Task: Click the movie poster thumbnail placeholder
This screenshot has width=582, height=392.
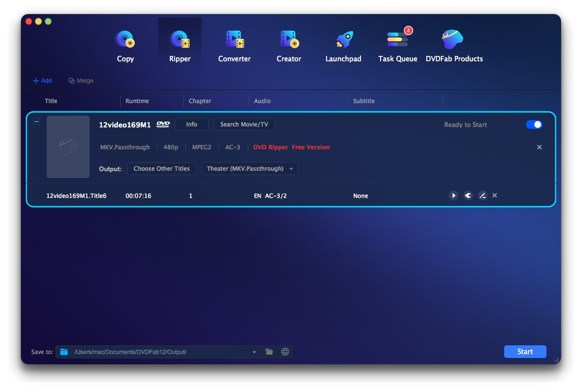Action: click(x=68, y=147)
